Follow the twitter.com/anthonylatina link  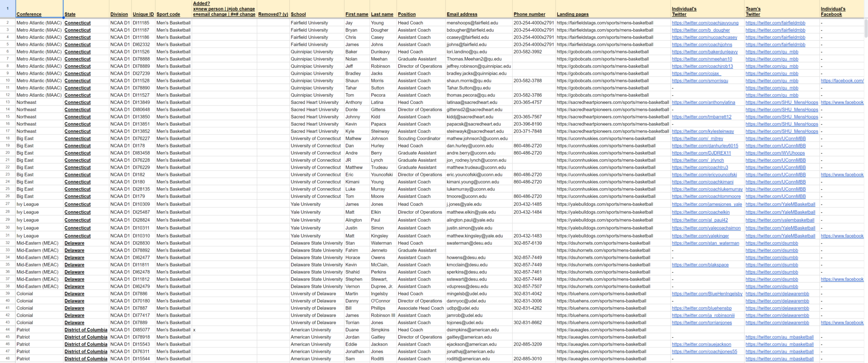(703, 103)
